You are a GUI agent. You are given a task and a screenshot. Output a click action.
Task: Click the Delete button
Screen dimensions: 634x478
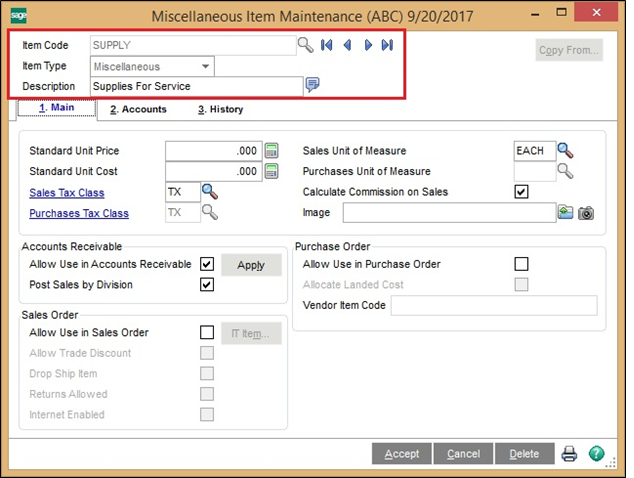click(x=524, y=454)
